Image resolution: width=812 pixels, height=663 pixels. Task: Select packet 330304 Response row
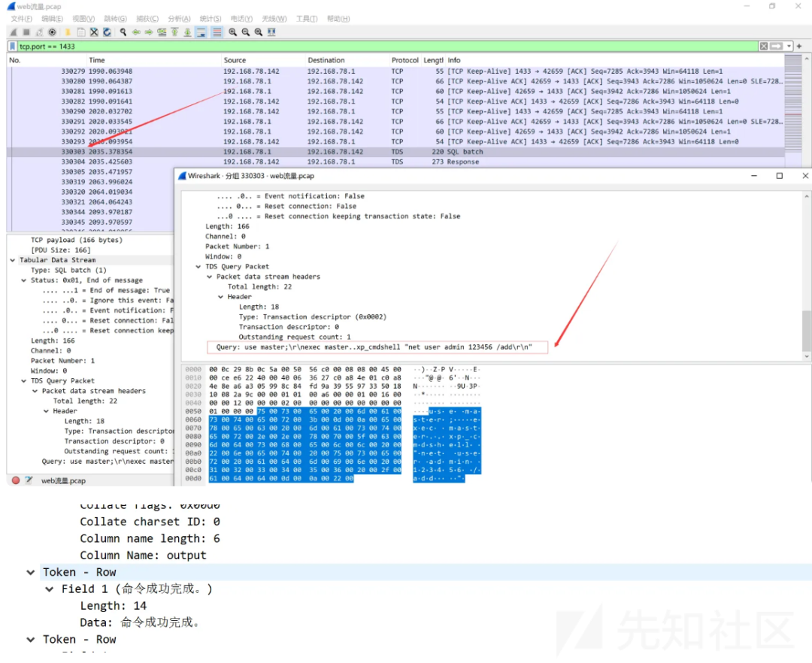click(x=395, y=162)
